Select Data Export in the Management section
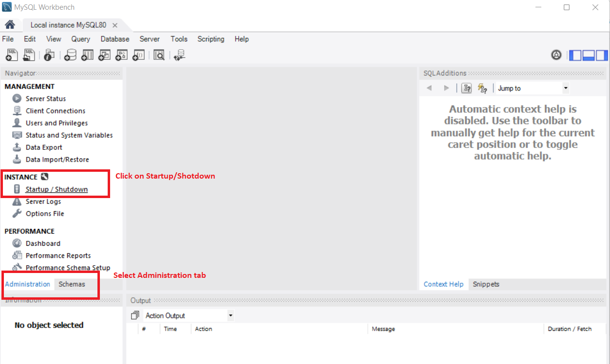The image size is (610, 364). pos(47,147)
